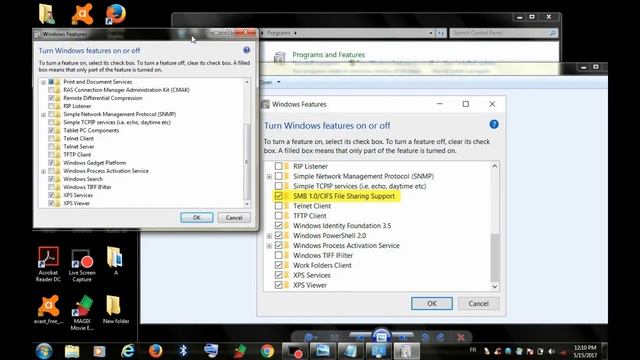
Task: Open the Windows Start orb
Action: click(x=44, y=351)
